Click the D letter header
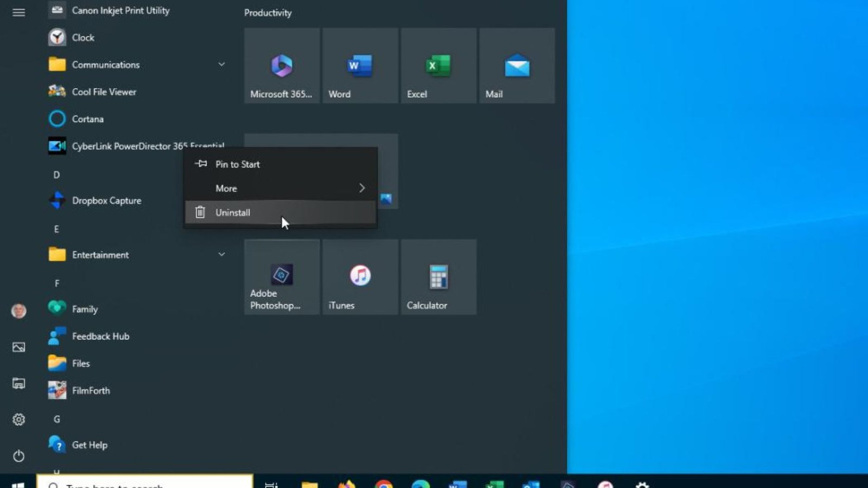 56,175
